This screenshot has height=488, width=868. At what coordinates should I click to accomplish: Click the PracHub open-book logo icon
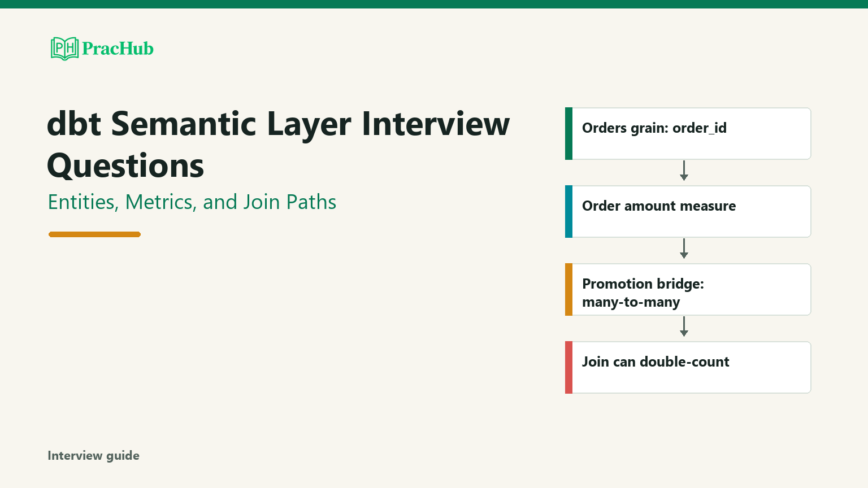pos(64,49)
